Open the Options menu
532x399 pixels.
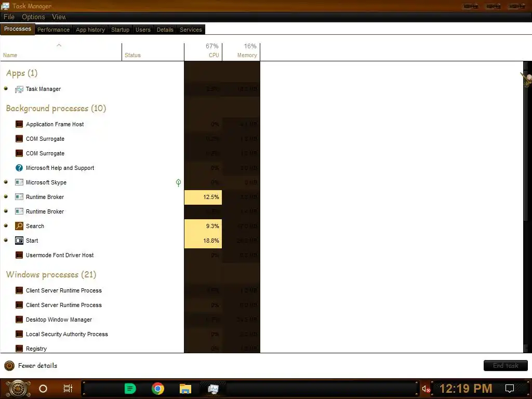point(33,17)
